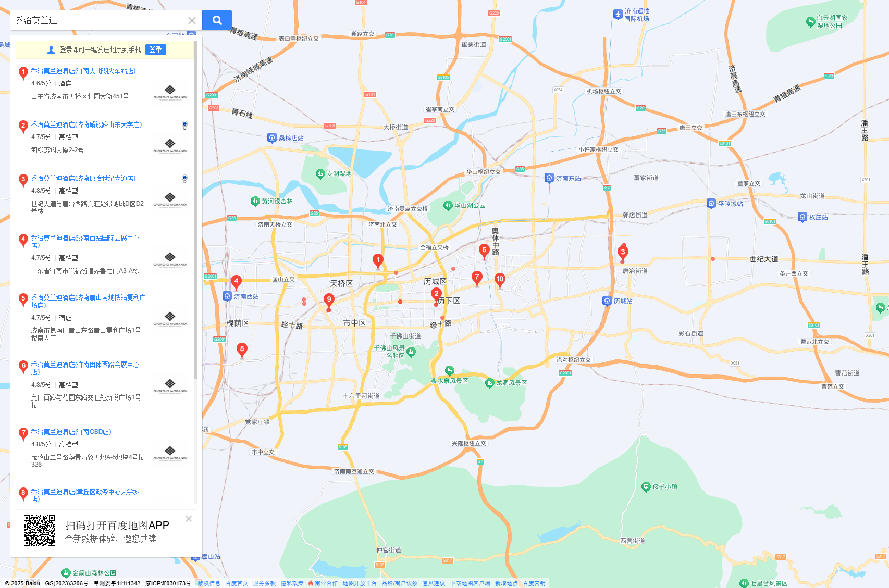Click the 历城站 station icon
Screen dimensions: 889x588
(x=607, y=301)
